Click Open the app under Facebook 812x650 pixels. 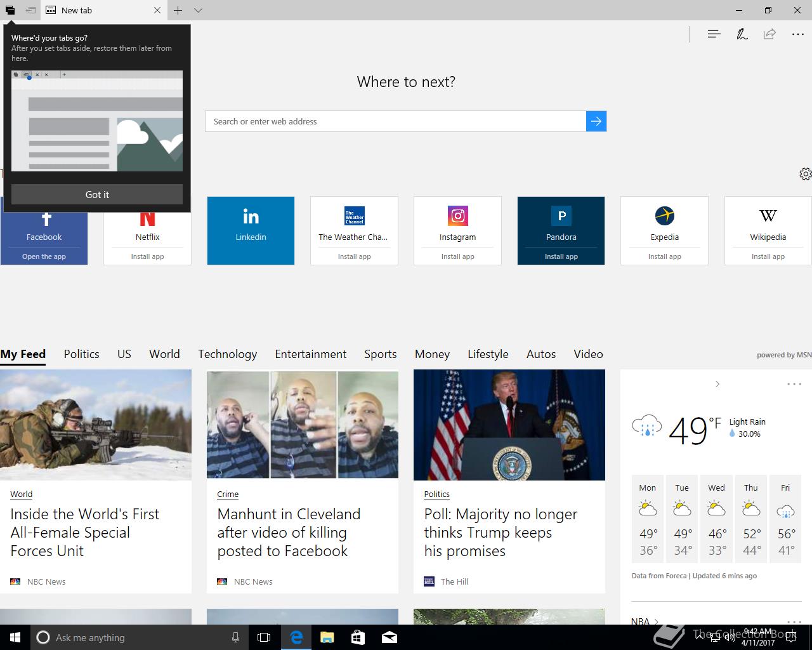coord(44,256)
